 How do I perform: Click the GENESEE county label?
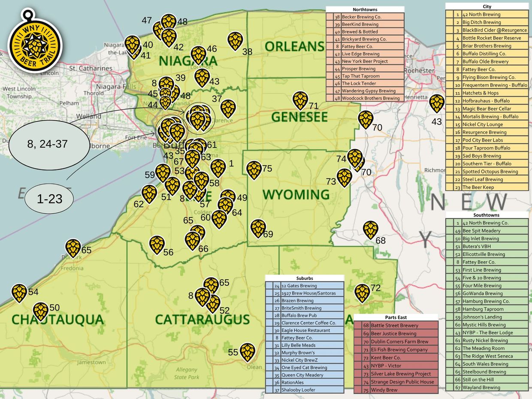299,117
